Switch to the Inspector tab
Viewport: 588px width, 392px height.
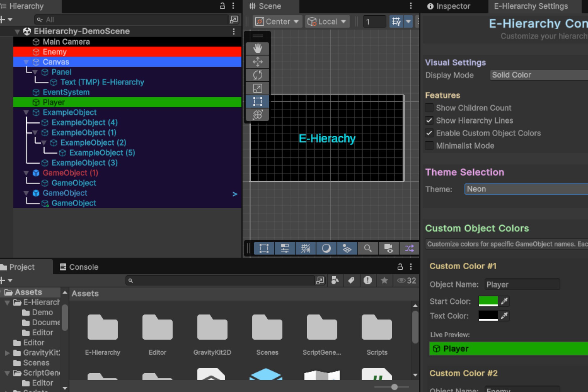[x=449, y=6]
